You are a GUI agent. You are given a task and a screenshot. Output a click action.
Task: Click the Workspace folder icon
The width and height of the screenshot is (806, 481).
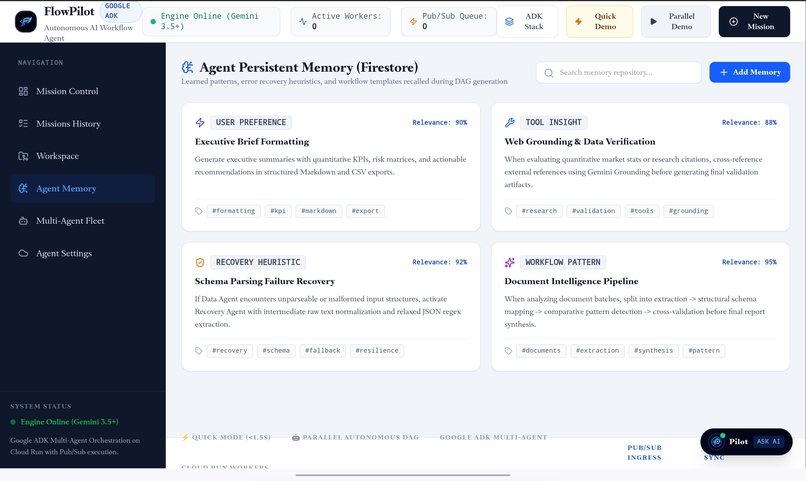point(23,156)
